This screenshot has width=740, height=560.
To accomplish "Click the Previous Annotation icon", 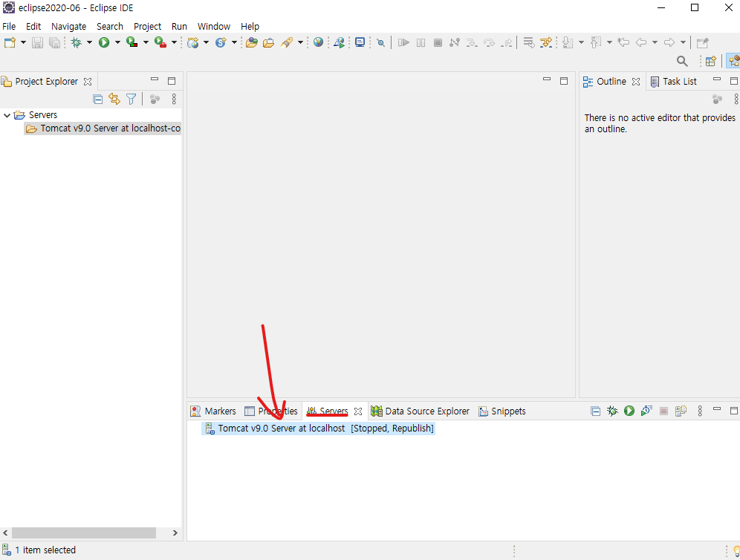I will coord(596,42).
